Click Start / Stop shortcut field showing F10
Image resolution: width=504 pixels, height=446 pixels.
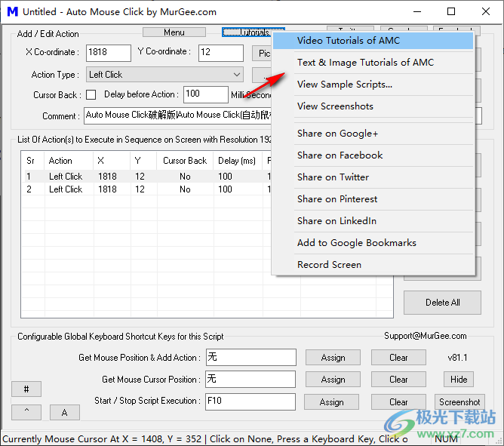tap(250, 401)
